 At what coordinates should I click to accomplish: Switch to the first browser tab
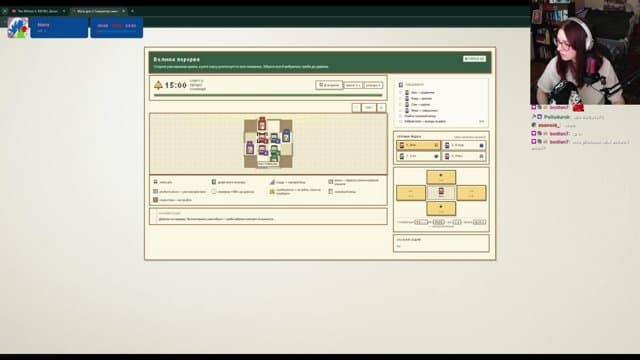[38, 11]
